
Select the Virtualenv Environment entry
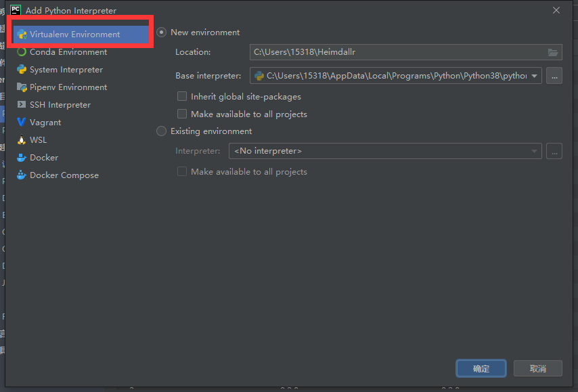click(71, 34)
